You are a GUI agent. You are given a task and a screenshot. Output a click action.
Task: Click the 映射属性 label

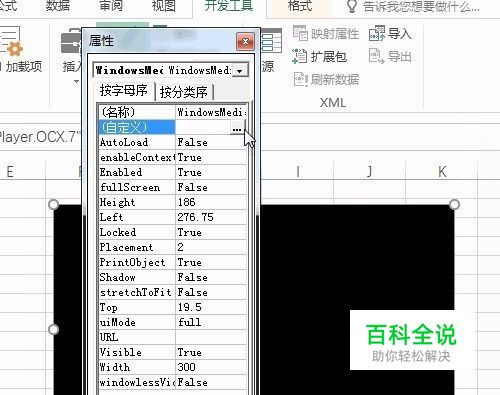(335, 34)
